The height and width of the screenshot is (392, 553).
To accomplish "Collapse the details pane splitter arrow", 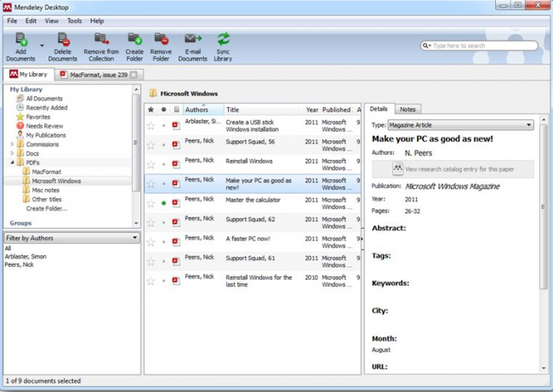I will pos(362,239).
